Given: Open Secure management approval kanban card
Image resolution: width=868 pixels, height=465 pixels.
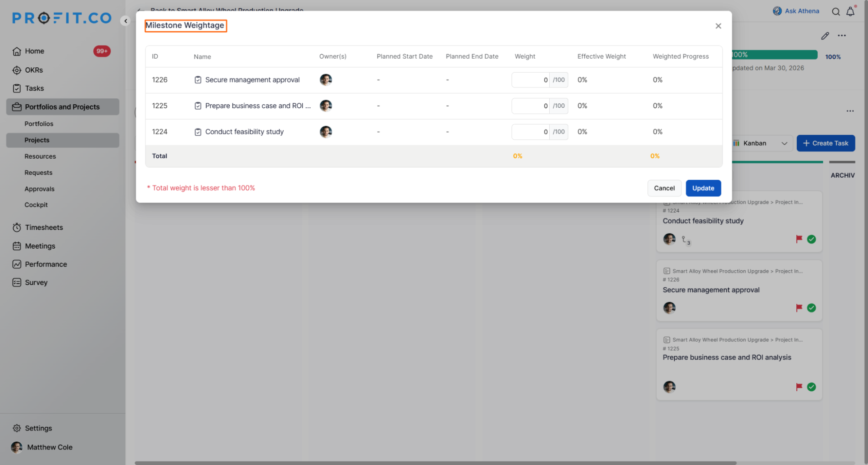Looking at the screenshot, I should point(739,291).
